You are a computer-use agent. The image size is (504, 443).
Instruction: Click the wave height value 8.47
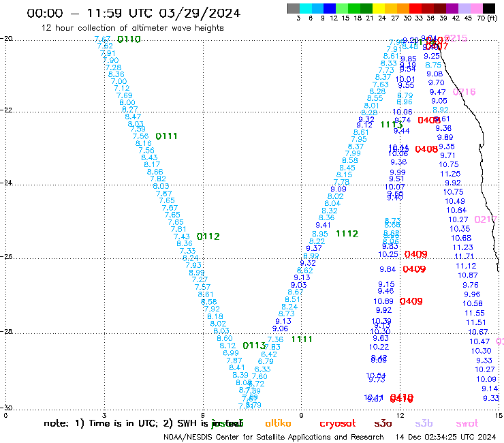(133, 117)
